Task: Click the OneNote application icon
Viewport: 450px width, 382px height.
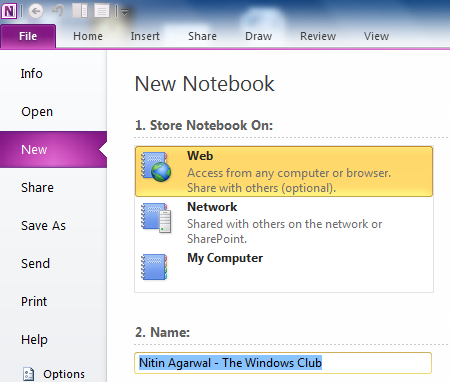Action: [x=9, y=11]
